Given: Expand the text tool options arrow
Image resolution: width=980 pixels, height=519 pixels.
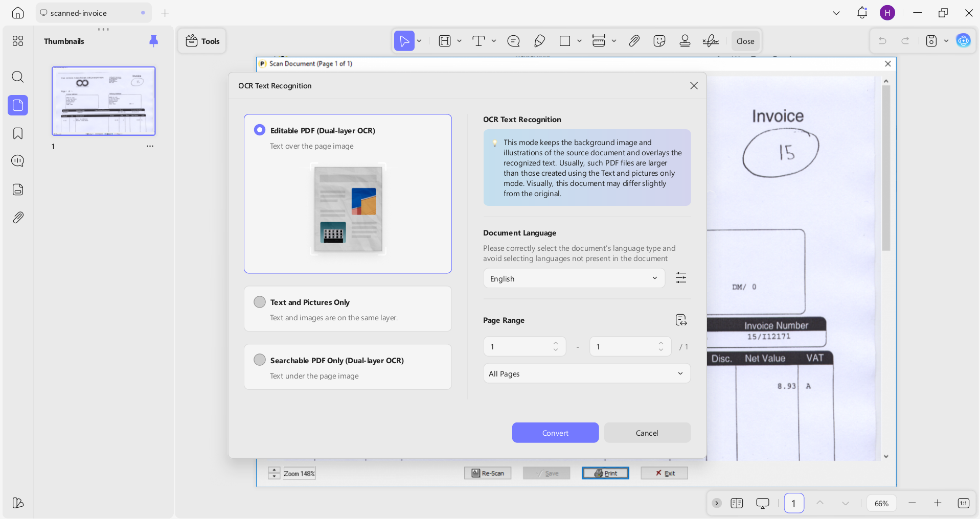Looking at the screenshot, I should click(494, 41).
